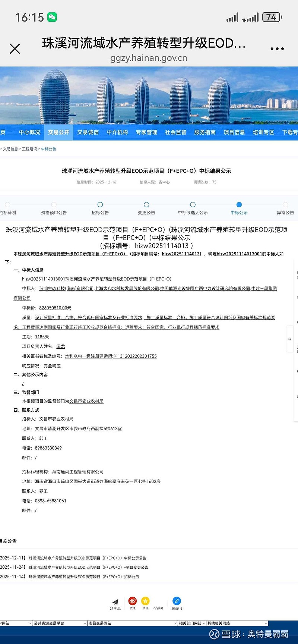
Task: Open the 相关部门网站 dropdown
Action: pyautogui.click(x=192, y=623)
